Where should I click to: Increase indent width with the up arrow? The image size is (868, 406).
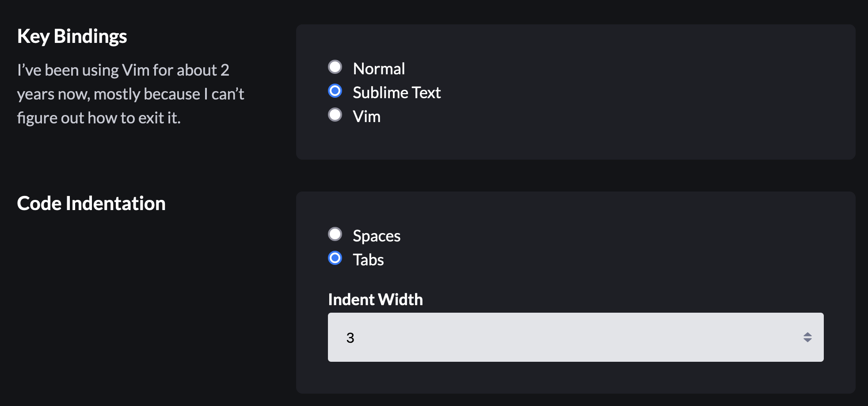[807, 334]
